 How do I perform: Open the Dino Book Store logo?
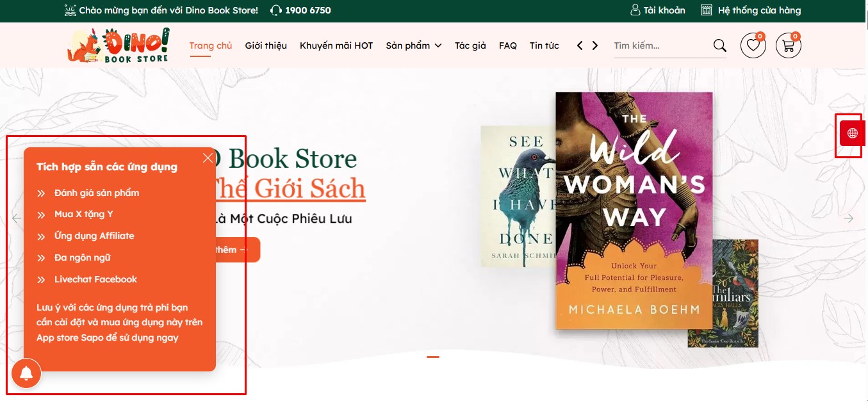coord(119,45)
